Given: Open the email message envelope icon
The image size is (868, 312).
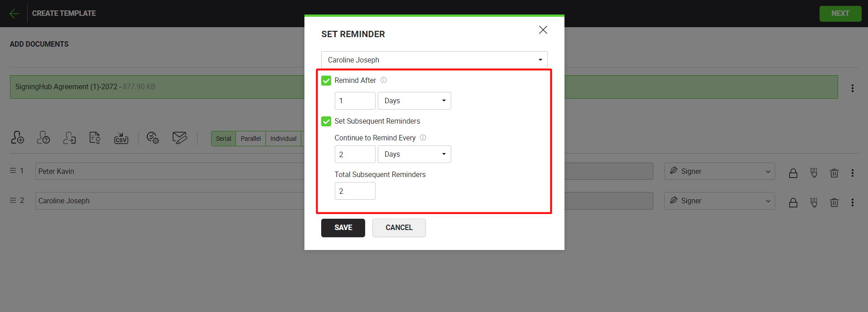Looking at the screenshot, I should point(180,138).
